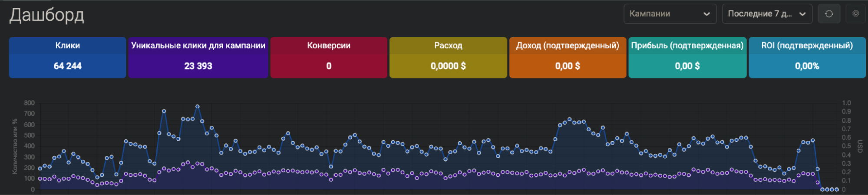The image size is (868, 195).
Task: Click the first blue clicks point on the left
Action: click(40, 169)
